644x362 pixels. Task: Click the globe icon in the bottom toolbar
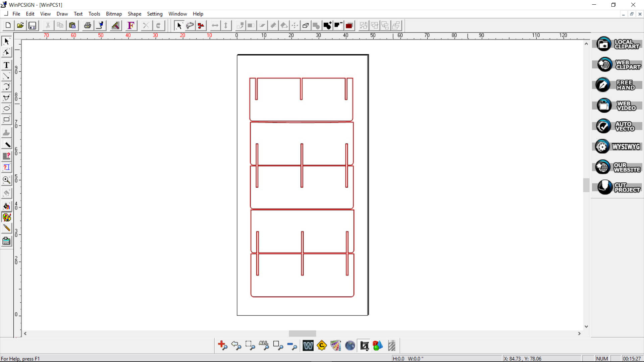pyautogui.click(x=350, y=345)
